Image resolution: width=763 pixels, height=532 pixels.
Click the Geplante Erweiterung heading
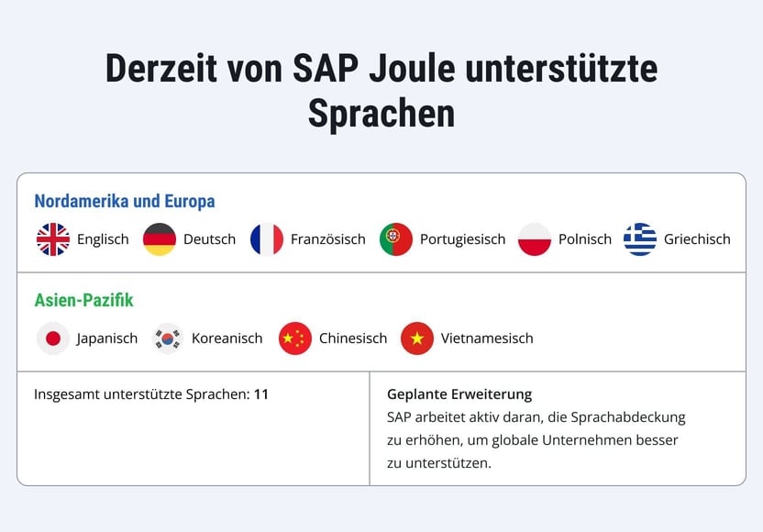pyautogui.click(x=459, y=394)
